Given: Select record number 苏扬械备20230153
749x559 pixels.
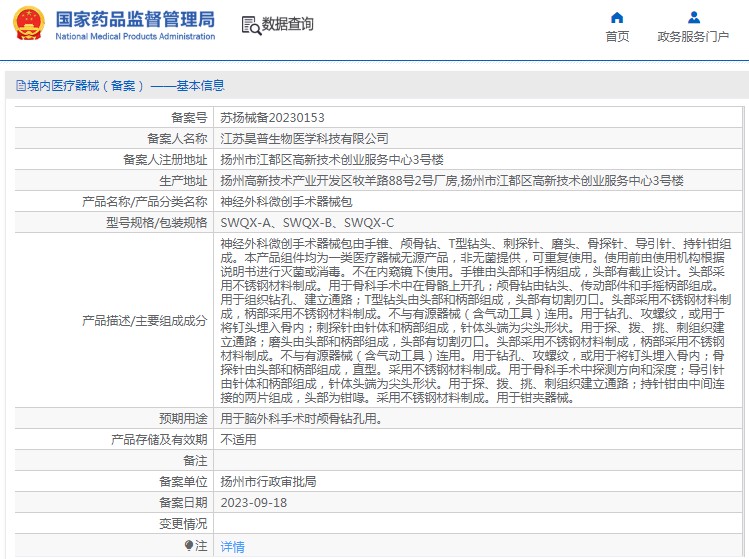Looking at the screenshot, I should (x=272, y=118).
